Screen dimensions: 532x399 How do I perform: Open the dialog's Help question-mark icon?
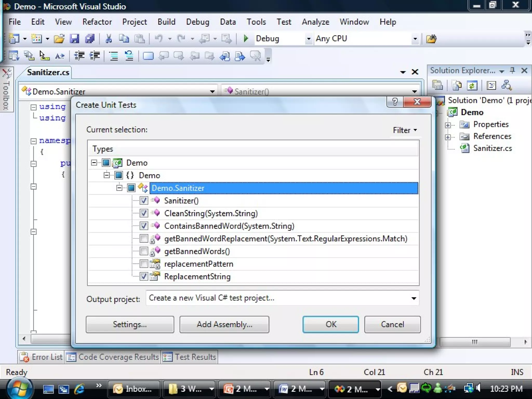[395, 102]
